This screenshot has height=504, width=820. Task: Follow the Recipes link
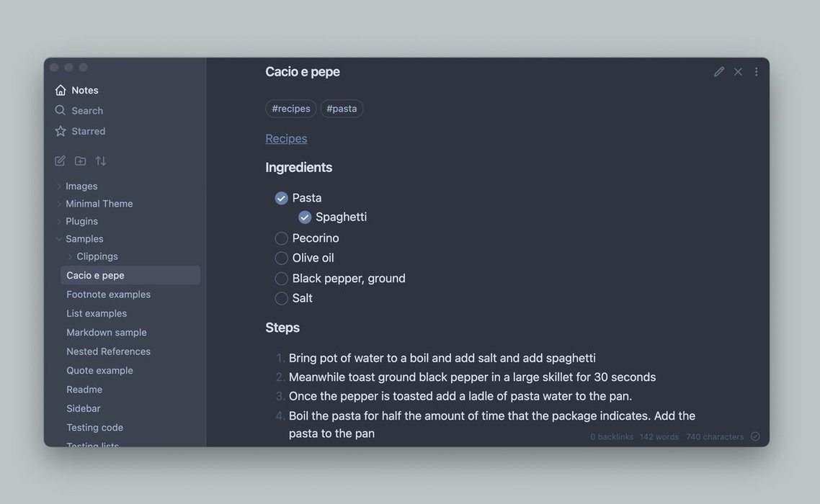[286, 138]
